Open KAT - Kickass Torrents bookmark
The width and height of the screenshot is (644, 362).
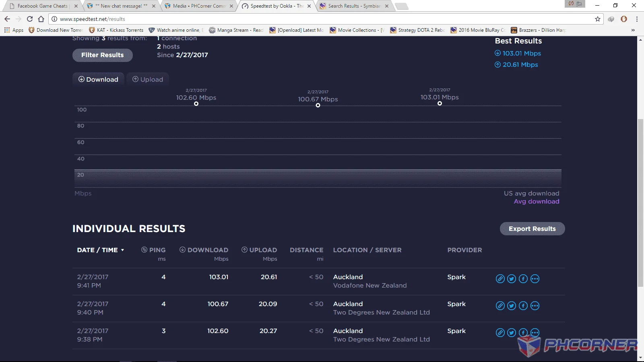pyautogui.click(x=116, y=30)
